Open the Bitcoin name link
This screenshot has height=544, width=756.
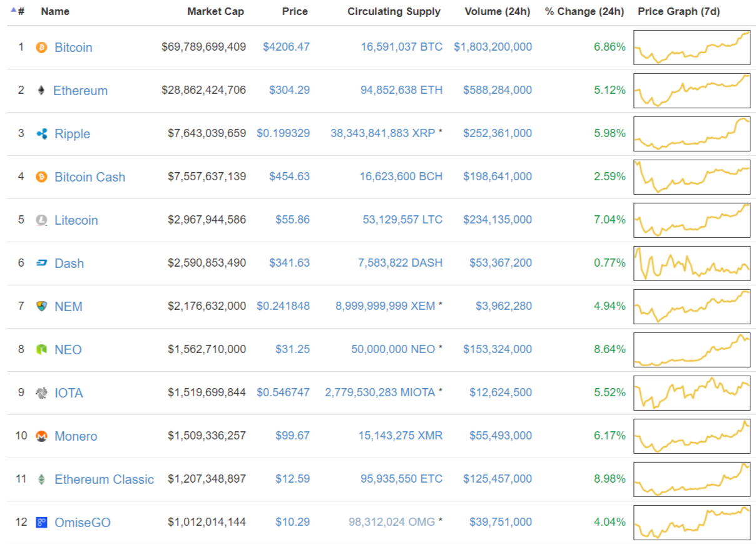point(73,47)
